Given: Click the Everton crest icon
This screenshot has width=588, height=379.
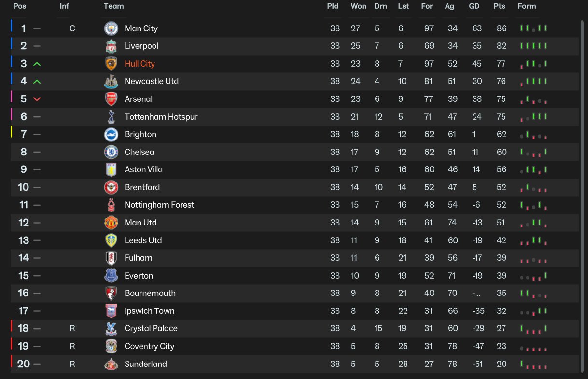Looking at the screenshot, I should [x=111, y=276].
